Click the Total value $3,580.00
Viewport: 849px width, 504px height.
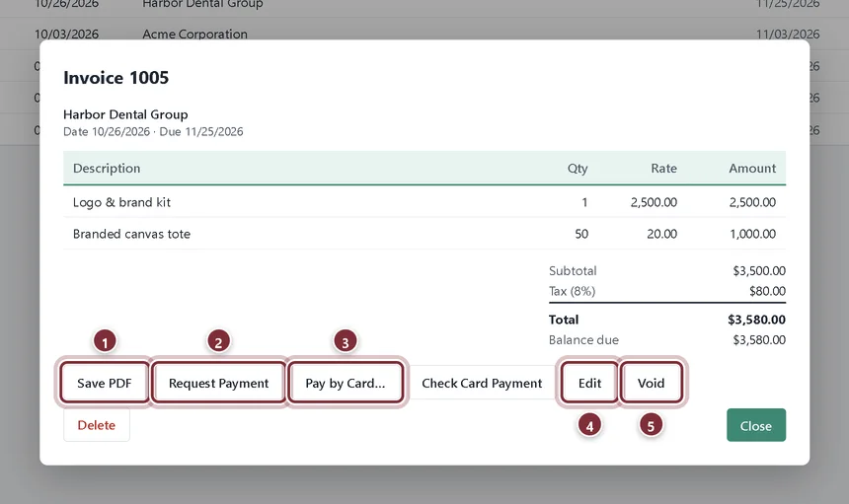point(756,320)
